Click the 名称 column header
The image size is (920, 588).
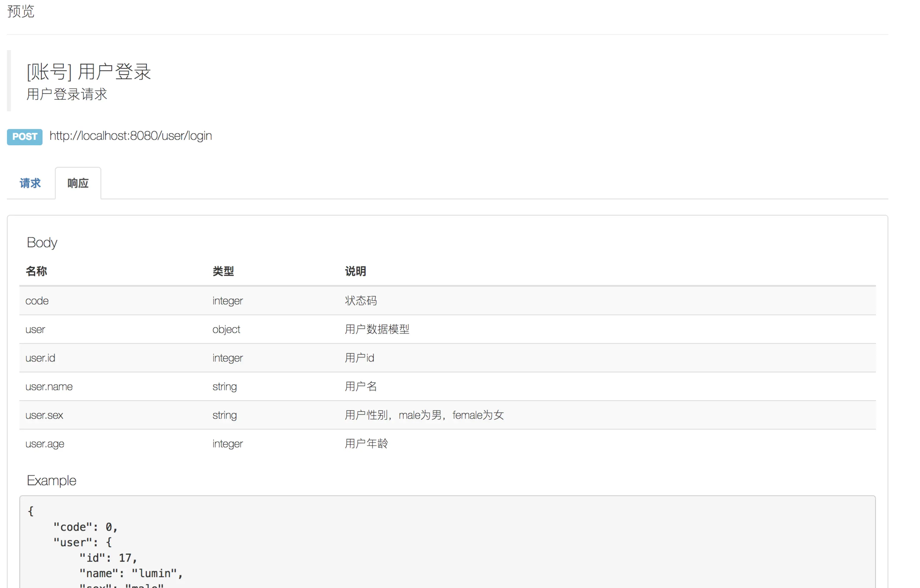[x=36, y=271]
